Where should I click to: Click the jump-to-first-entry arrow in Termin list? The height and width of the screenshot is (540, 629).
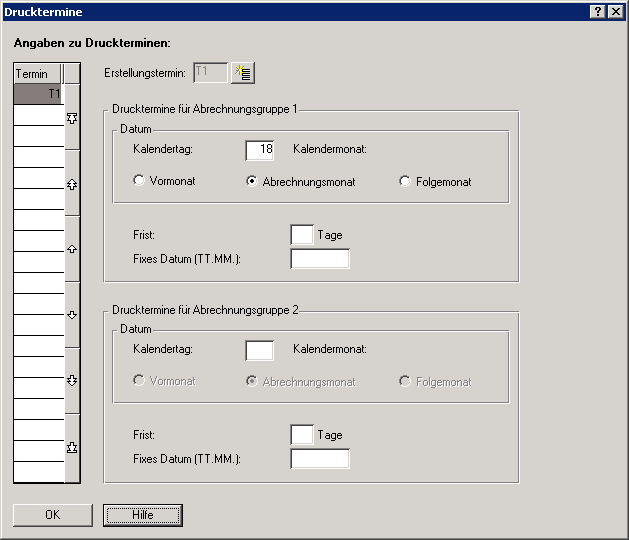coord(72,118)
